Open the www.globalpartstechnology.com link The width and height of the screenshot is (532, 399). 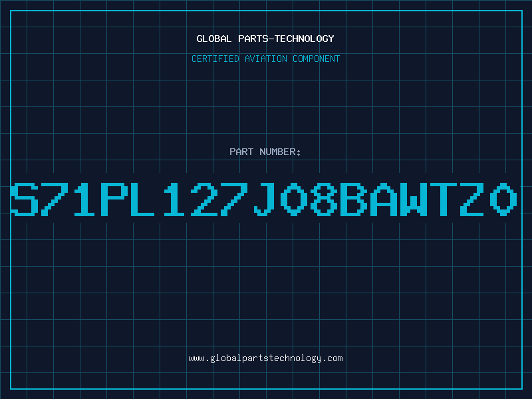265,358
